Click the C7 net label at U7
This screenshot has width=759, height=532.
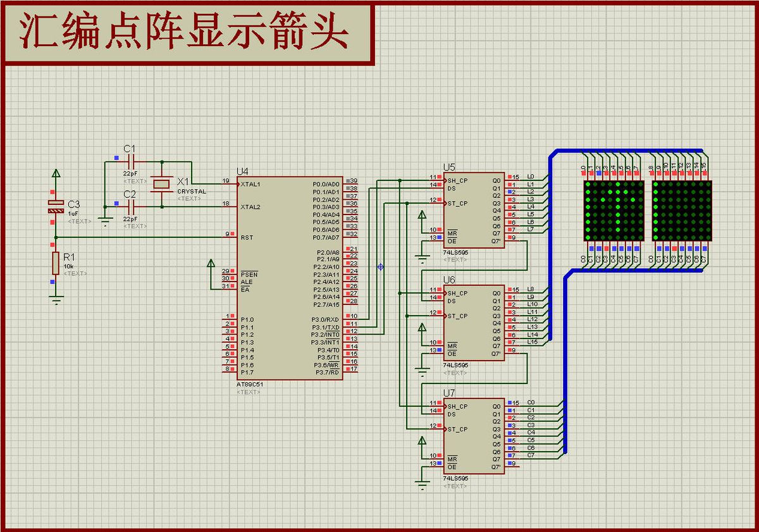pos(531,455)
